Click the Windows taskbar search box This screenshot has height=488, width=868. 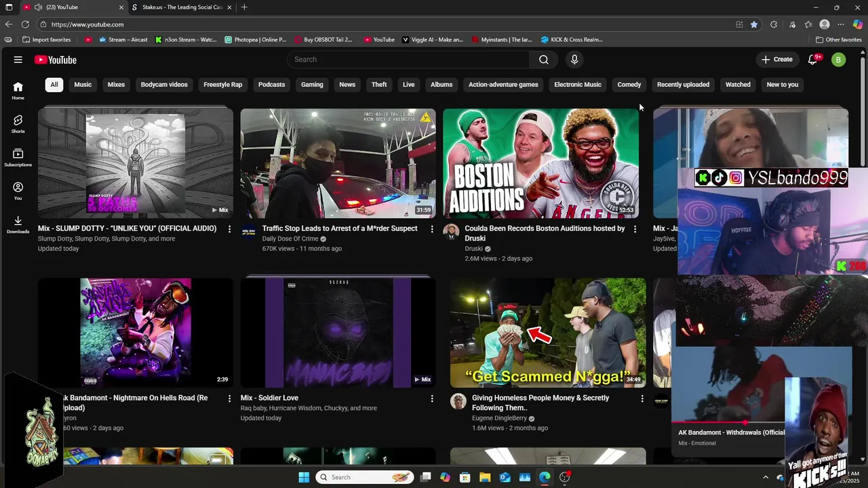(365, 477)
